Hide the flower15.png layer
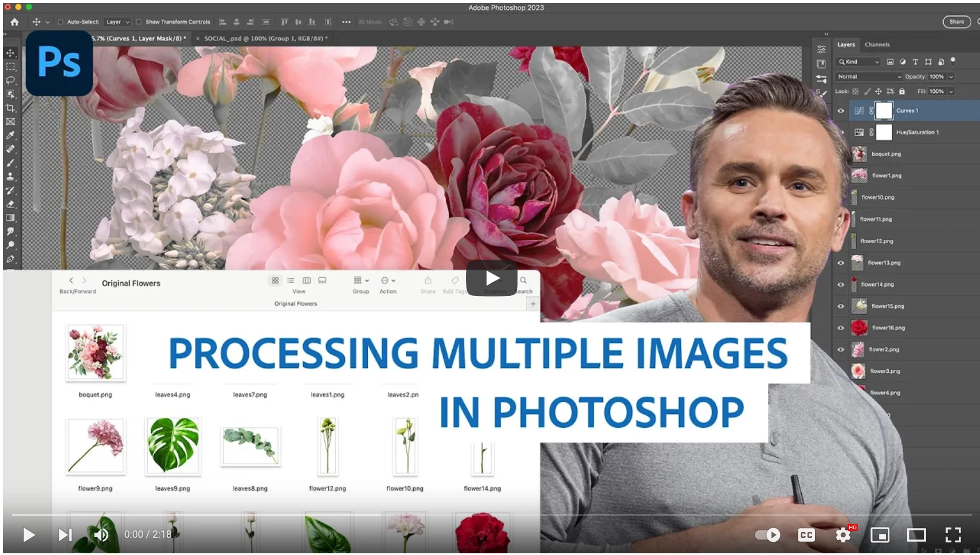 (841, 306)
